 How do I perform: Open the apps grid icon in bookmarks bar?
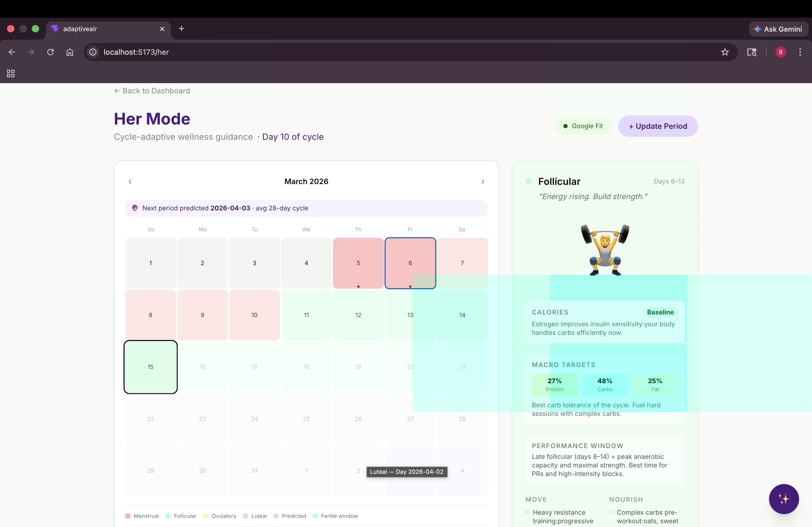click(x=10, y=73)
